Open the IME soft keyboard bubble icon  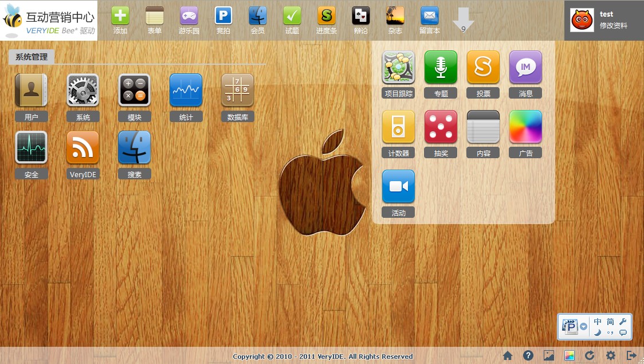click(623, 332)
